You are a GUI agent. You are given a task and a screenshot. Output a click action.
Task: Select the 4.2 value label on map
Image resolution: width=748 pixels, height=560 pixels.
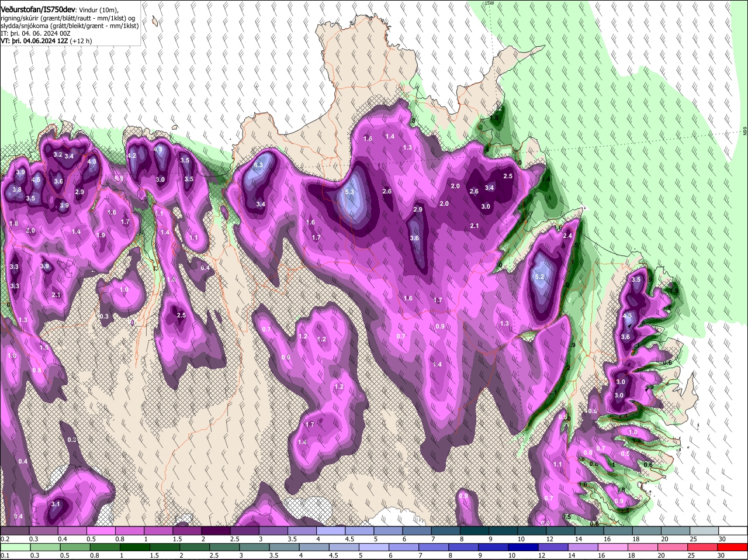coord(131,156)
